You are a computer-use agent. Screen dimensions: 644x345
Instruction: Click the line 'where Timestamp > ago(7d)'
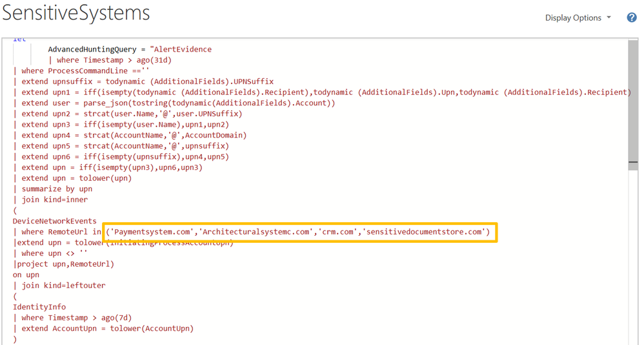coord(72,317)
